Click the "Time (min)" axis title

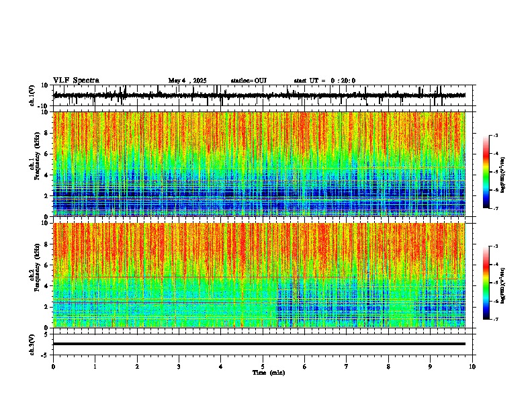(269, 373)
